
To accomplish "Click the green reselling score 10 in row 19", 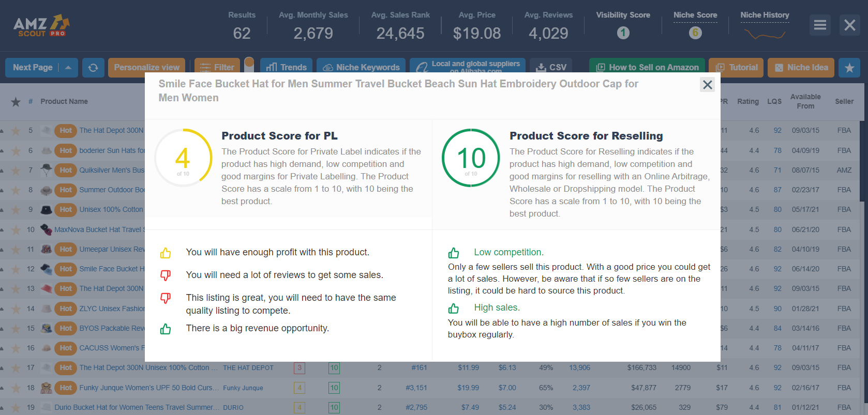I will (334, 407).
